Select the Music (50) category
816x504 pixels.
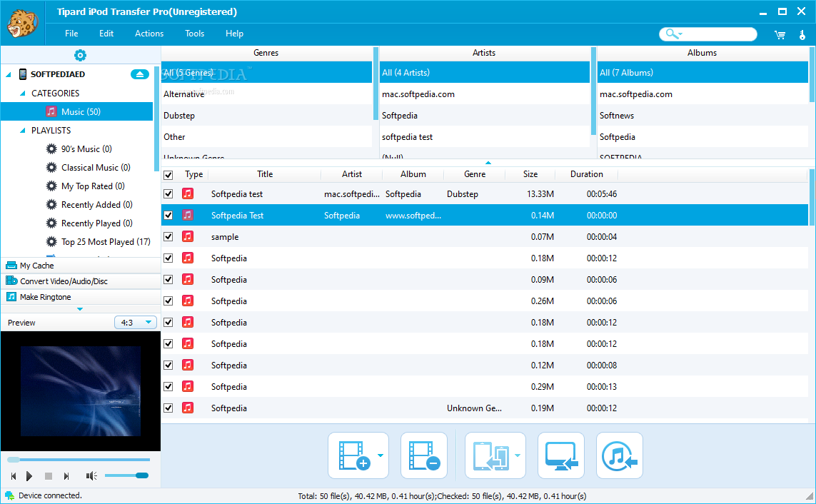point(77,112)
